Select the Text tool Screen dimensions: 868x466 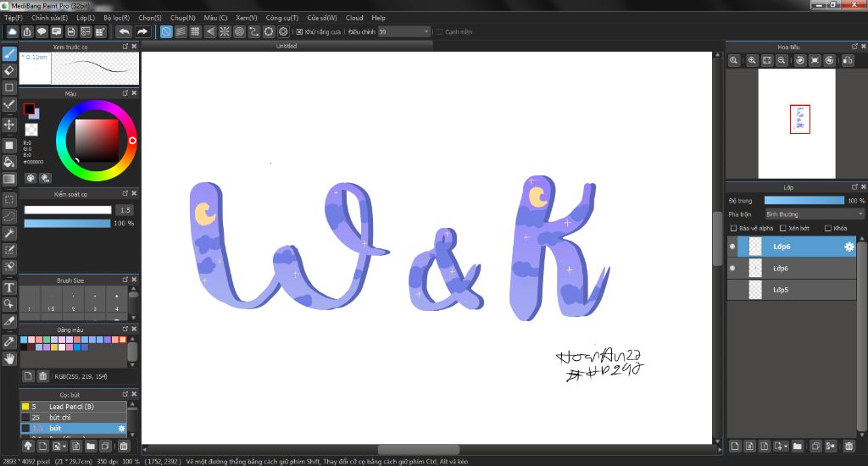[8, 287]
